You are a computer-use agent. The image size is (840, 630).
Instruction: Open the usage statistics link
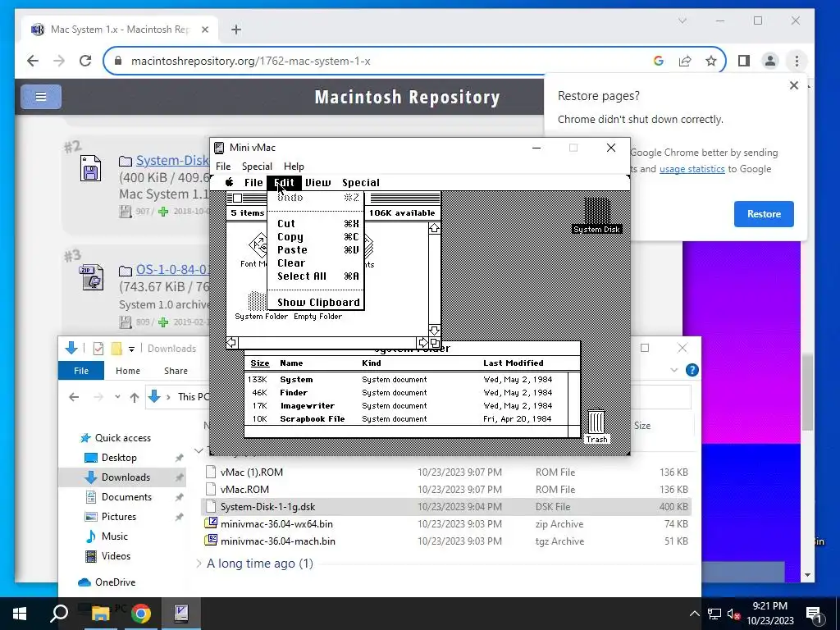pos(692,169)
